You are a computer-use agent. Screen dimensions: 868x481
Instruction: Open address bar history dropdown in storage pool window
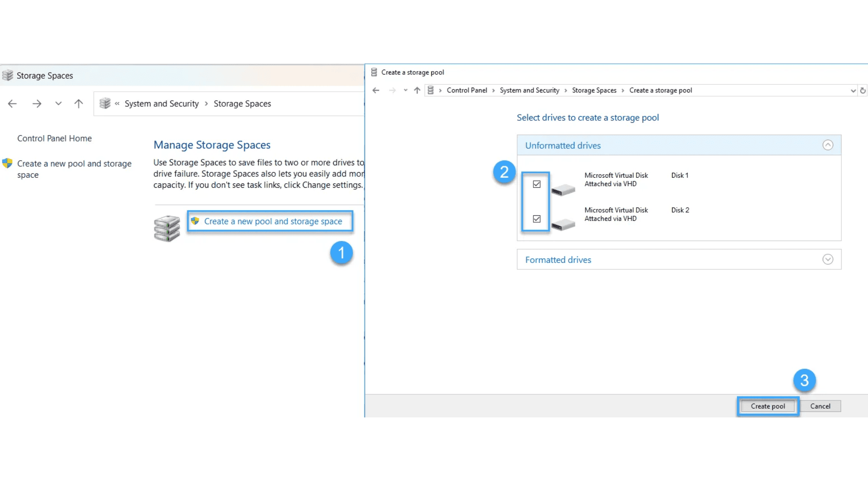853,91
